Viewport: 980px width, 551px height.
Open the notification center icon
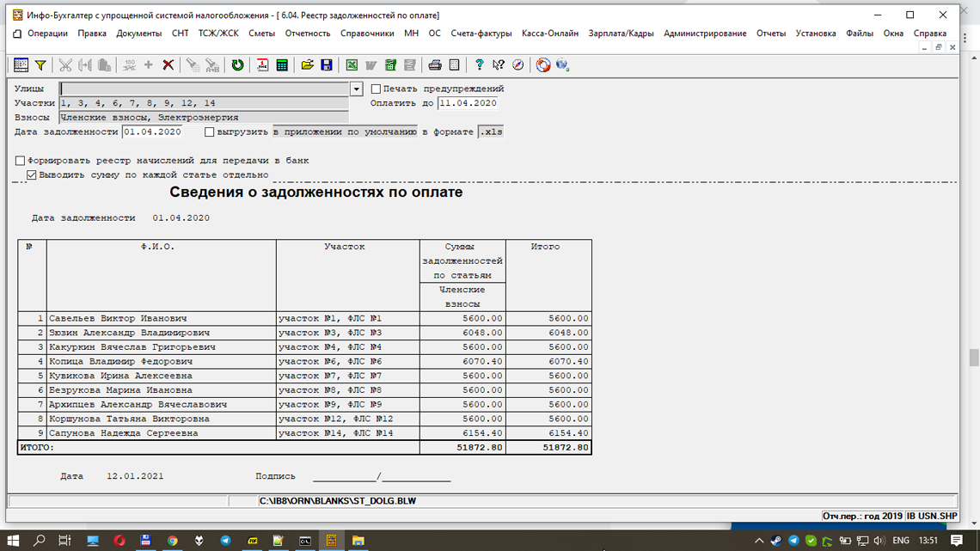tap(956, 541)
